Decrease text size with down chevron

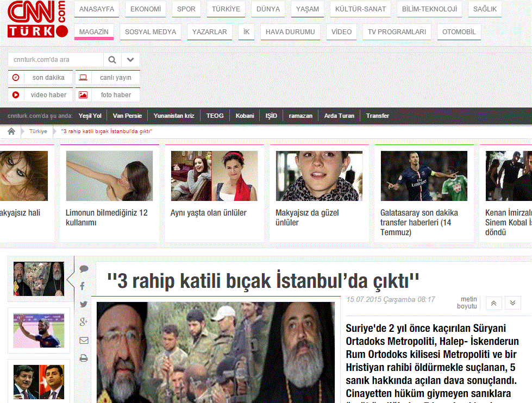[512, 303]
